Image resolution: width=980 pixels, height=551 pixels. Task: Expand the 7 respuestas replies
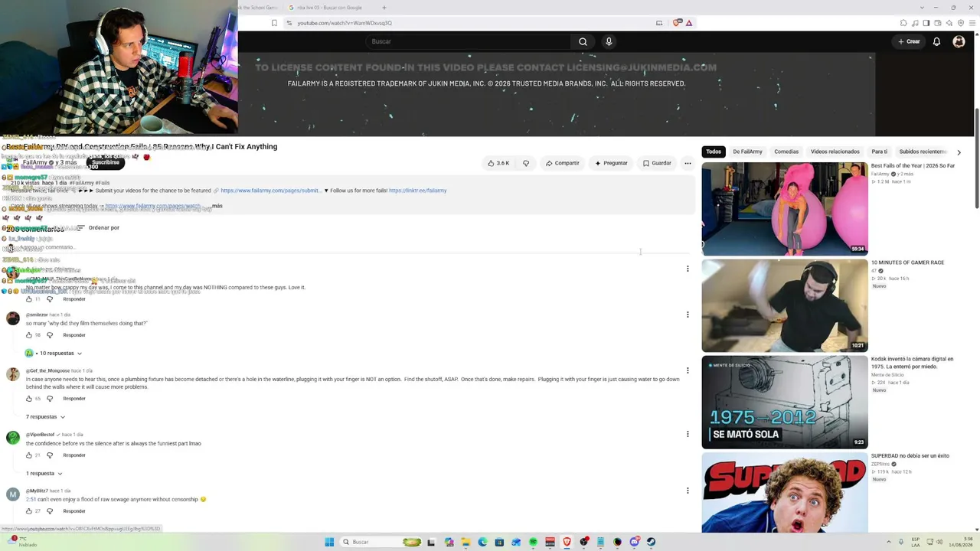[45, 417]
